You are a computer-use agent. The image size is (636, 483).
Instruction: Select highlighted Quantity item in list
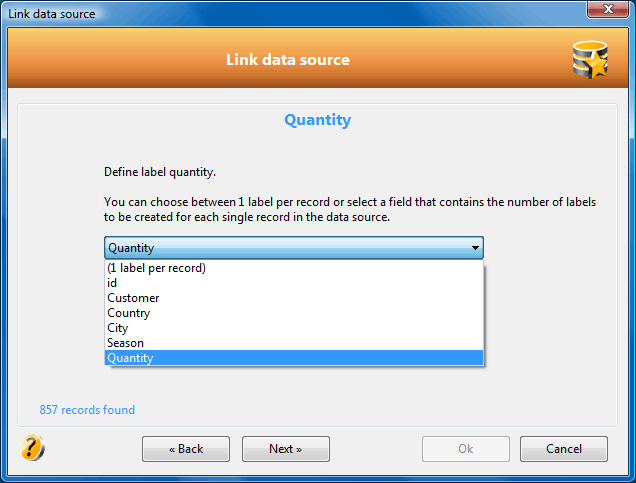tap(294, 358)
